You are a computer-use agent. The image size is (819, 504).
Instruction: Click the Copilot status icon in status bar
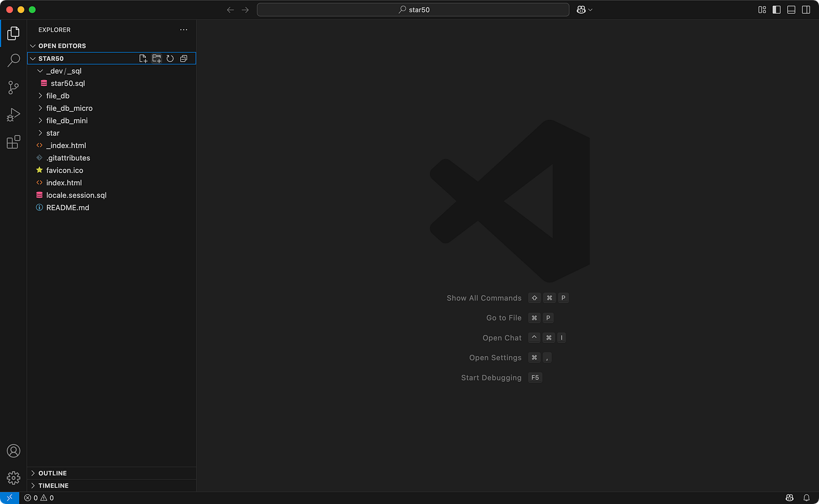click(x=789, y=498)
